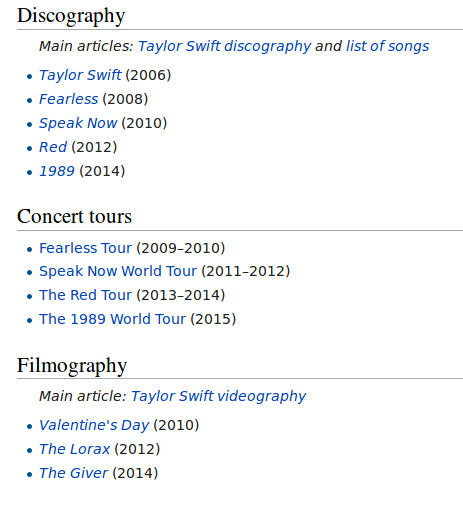Click the (2008) year text
The width and height of the screenshot is (463, 510).
tap(125, 99)
